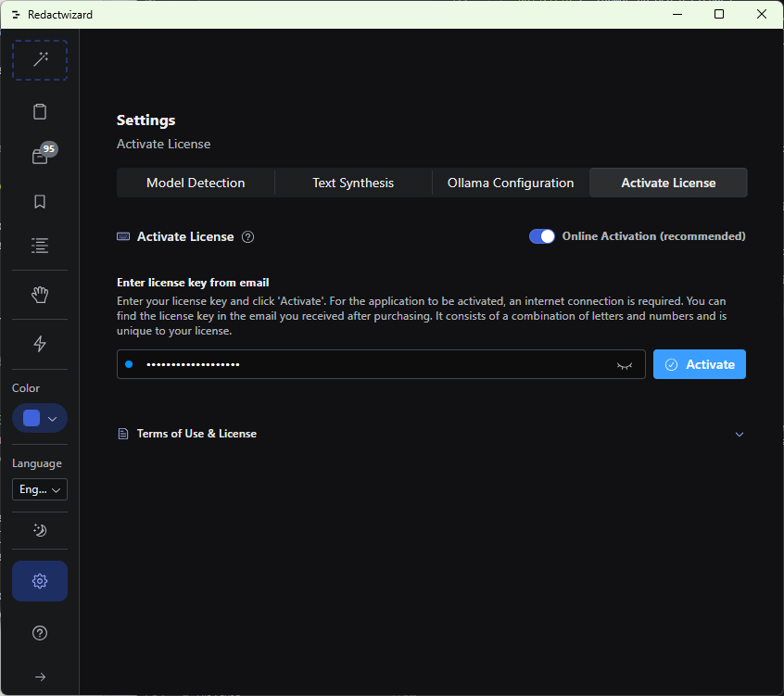Click the Online Activation (recommended) label

click(x=653, y=236)
